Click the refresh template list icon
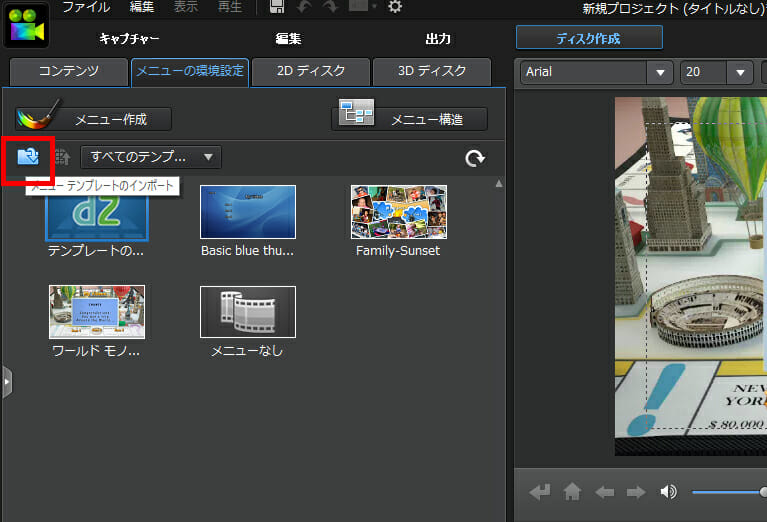Image resolution: width=767 pixels, height=522 pixels. tap(475, 158)
